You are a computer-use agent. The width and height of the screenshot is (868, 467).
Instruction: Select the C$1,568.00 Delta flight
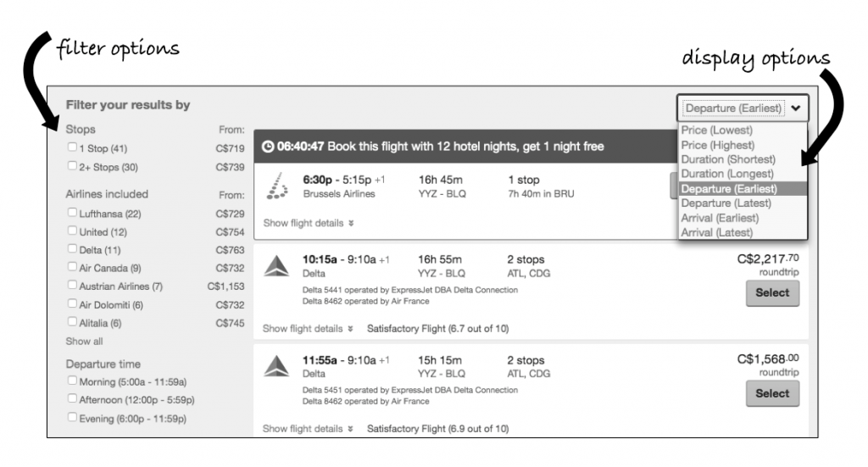point(772,394)
